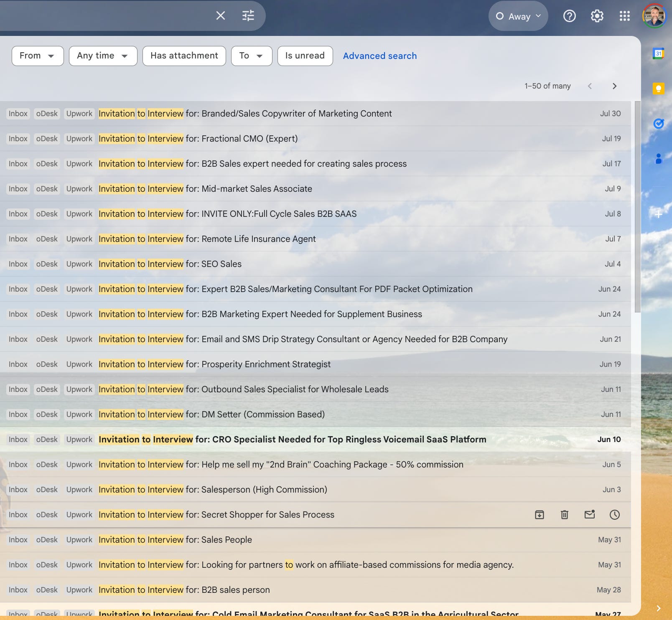Viewport: 672px width, 620px height.
Task: Go to previous page of results
Action: pyautogui.click(x=590, y=86)
